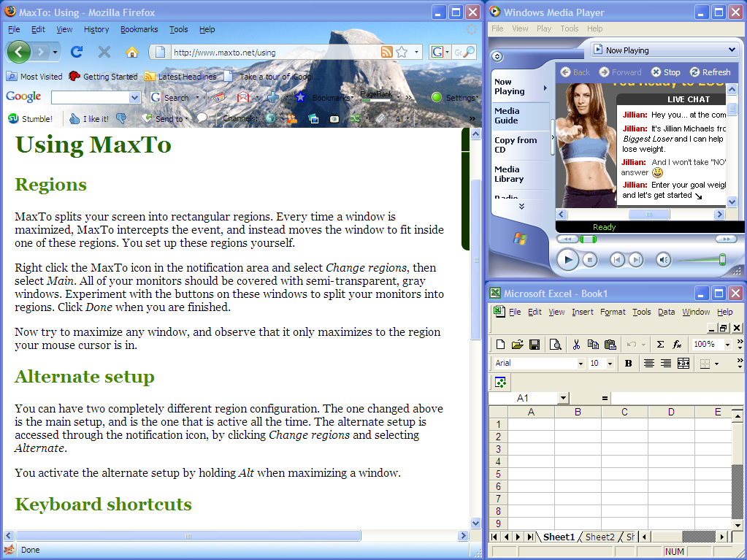Open the Insert Function tool in Excel
Image resolution: width=747 pixels, height=560 pixels.
click(x=677, y=343)
